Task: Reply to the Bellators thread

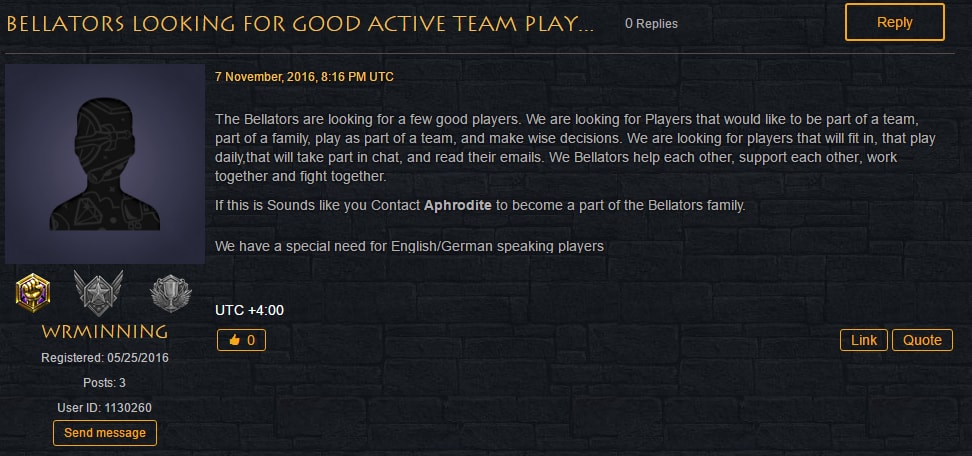Action: pyautogui.click(x=895, y=22)
